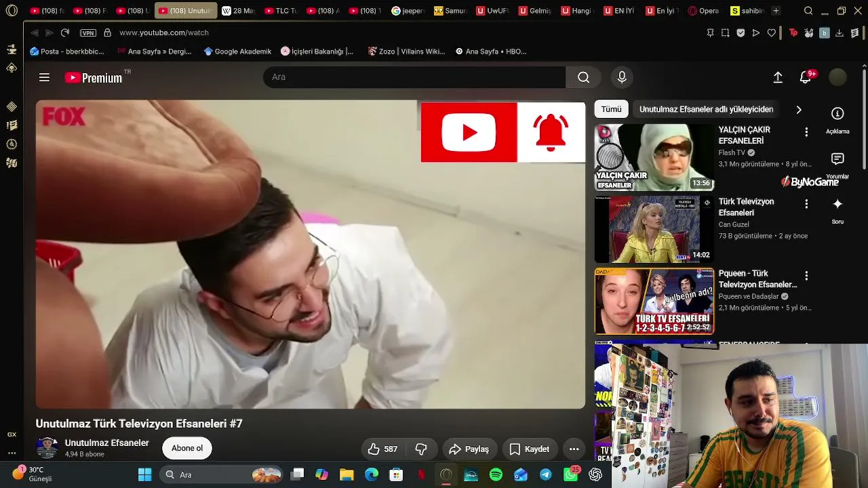Share the video via Paylaş
The image size is (868, 488).
[x=469, y=449]
